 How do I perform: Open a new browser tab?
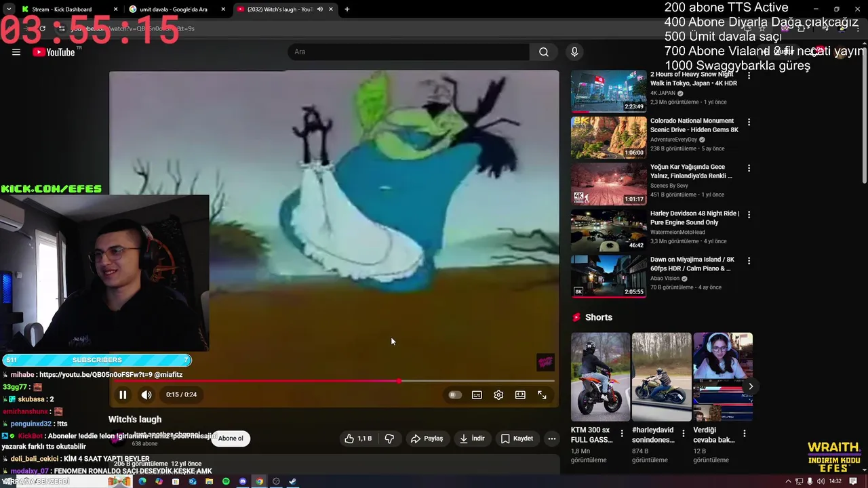[347, 9]
